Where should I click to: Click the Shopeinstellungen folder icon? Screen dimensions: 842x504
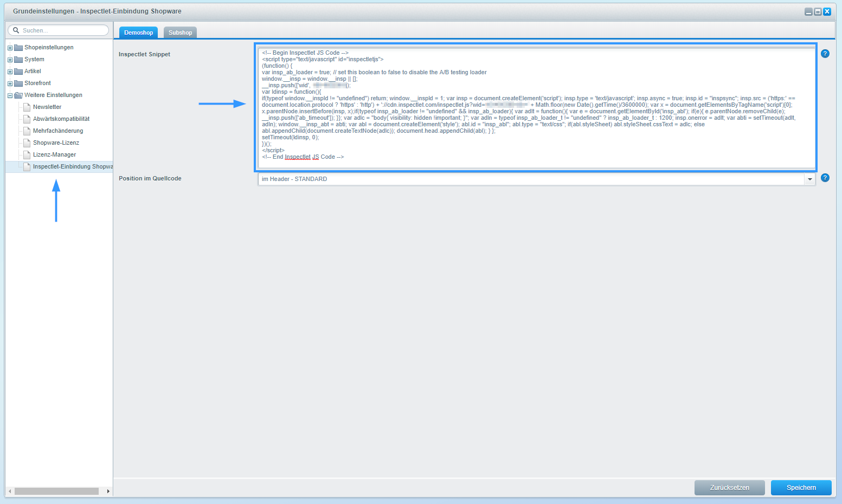[x=18, y=47]
